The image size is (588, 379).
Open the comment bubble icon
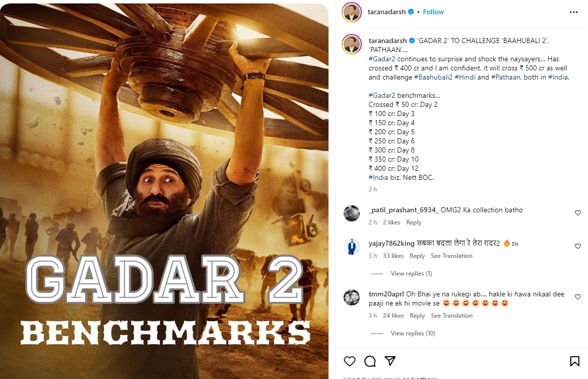(x=370, y=361)
